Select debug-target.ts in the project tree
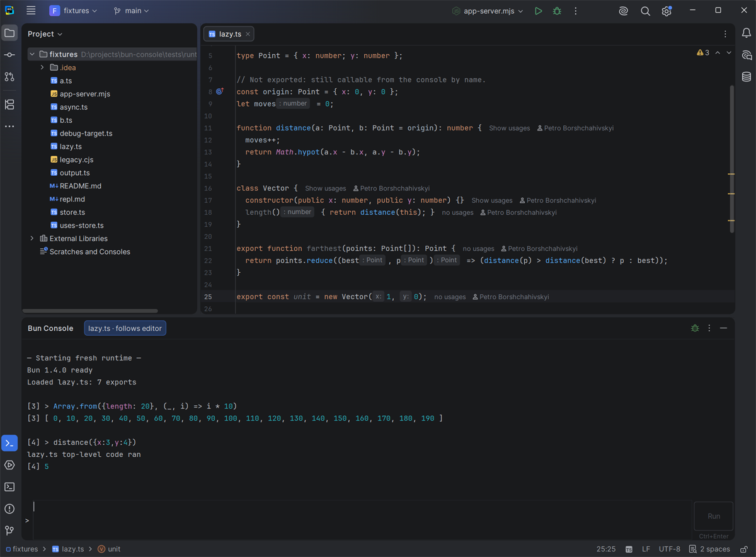Image resolution: width=756 pixels, height=557 pixels. click(x=81, y=134)
